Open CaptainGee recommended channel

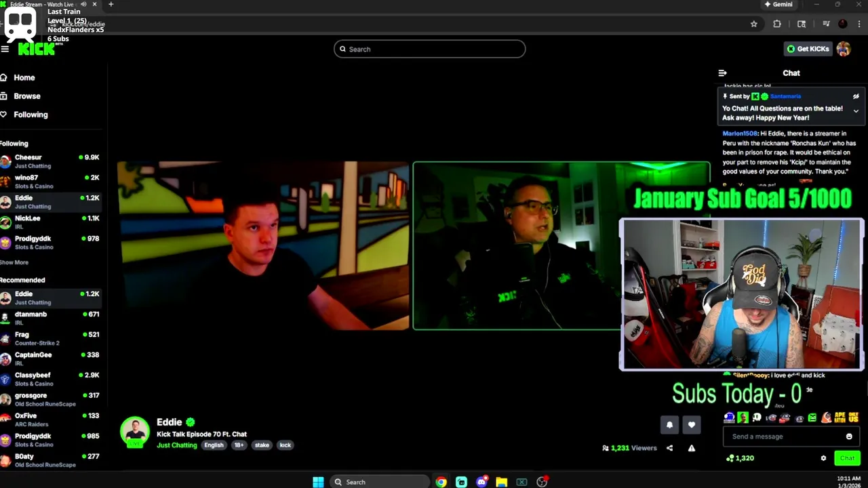pos(51,359)
